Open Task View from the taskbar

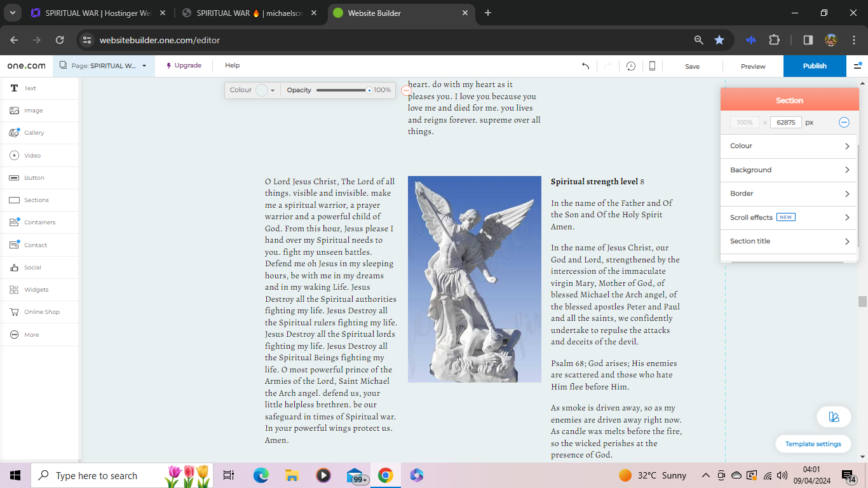point(229,475)
